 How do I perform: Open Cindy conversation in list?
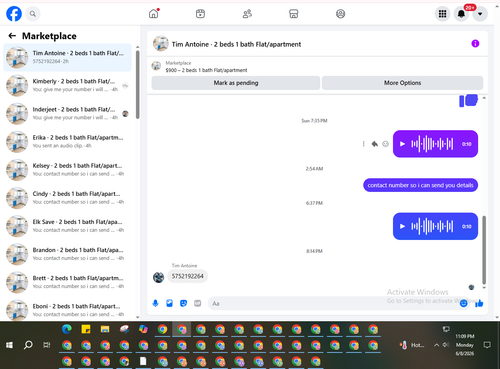[x=67, y=198]
